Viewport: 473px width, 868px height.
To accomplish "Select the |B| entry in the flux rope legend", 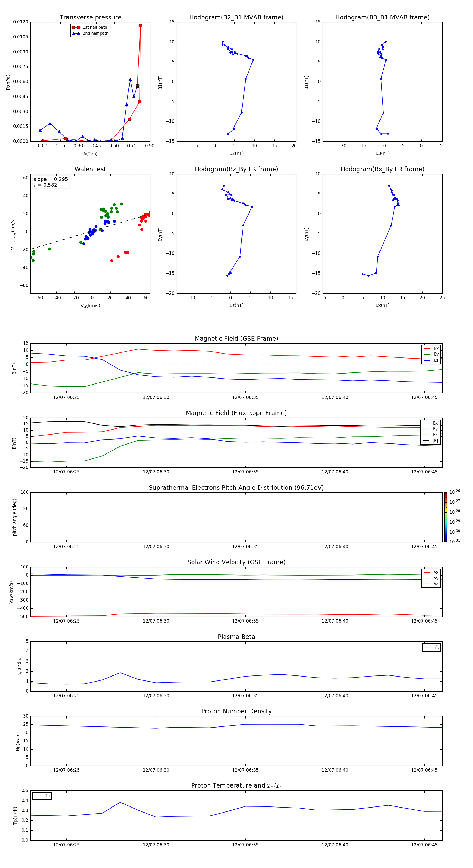I will pos(431,441).
